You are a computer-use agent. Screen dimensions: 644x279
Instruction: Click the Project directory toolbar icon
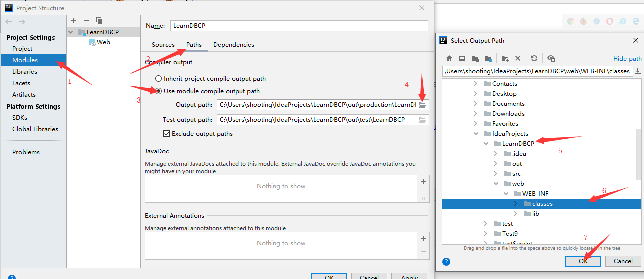[475, 58]
